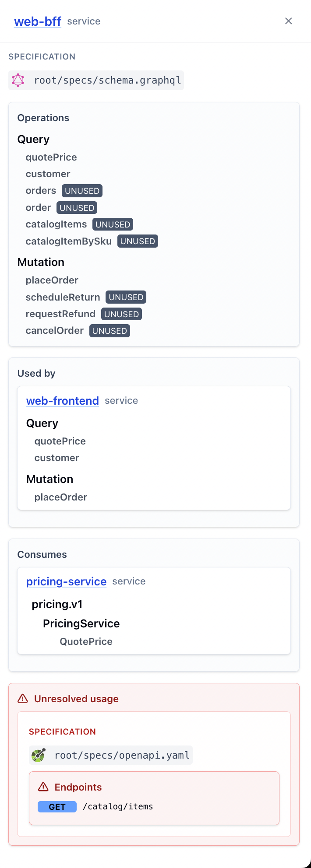Select the cancelOrder mutation
Viewport: 311px width, 868px height.
55,330
